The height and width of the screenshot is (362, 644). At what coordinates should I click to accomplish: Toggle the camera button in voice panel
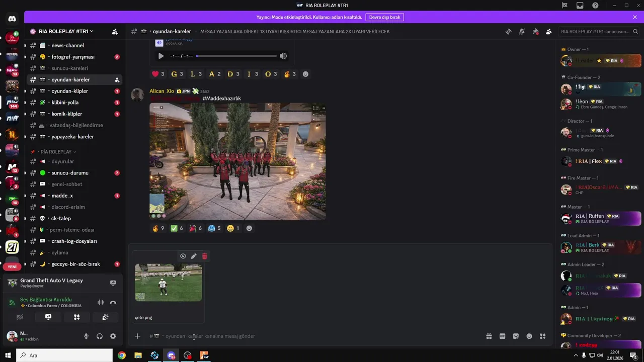pyautogui.click(x=20, y=317)
